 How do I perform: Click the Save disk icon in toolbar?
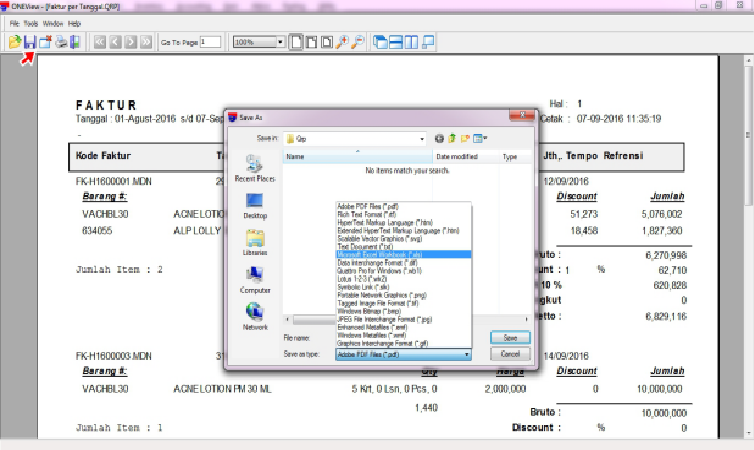(x=30, y=42)
